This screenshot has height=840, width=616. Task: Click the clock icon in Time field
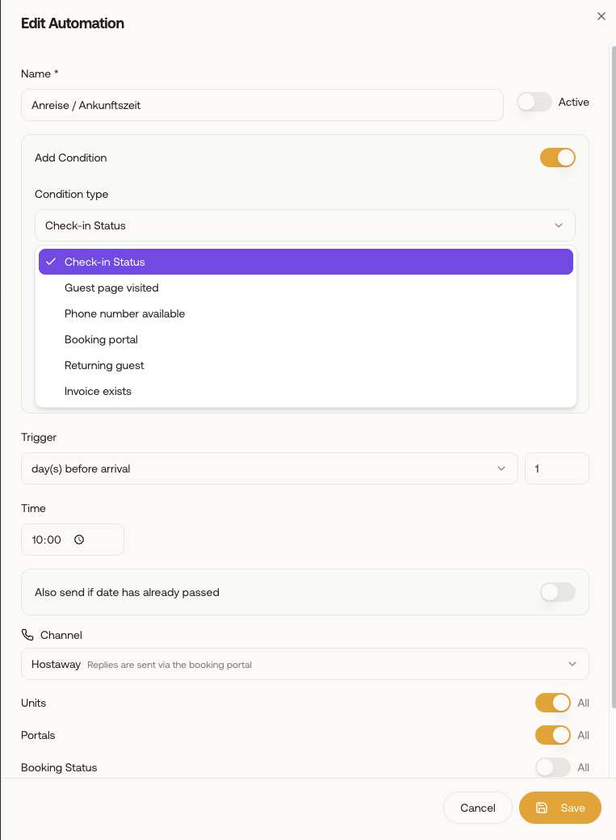79,540
